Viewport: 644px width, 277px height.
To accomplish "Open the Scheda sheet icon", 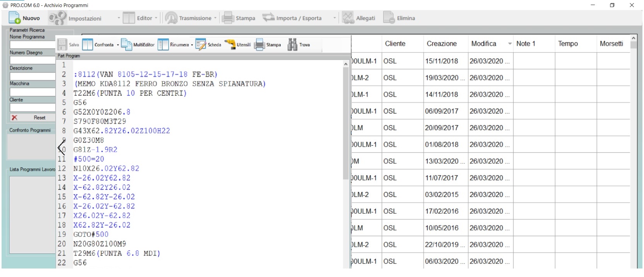I will (201, 44).
